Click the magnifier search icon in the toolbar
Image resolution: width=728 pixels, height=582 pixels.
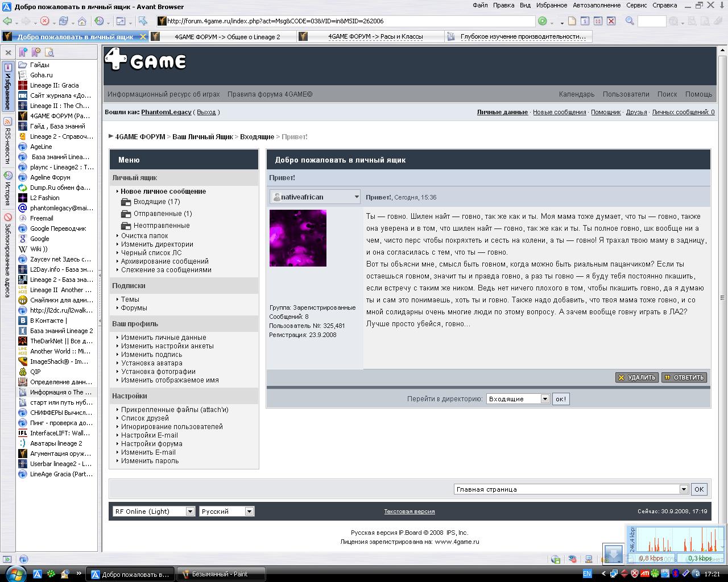pyautogui.click(x=630, y=21)
